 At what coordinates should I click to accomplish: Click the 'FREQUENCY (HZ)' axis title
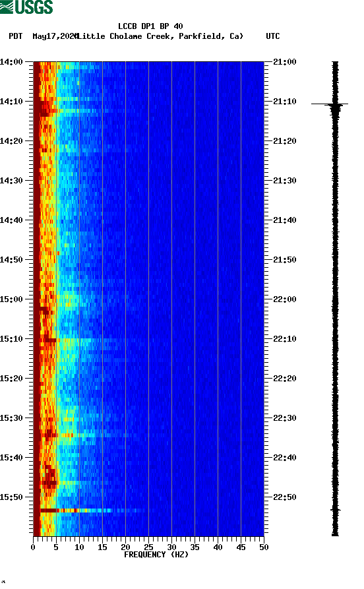point(156,555)
